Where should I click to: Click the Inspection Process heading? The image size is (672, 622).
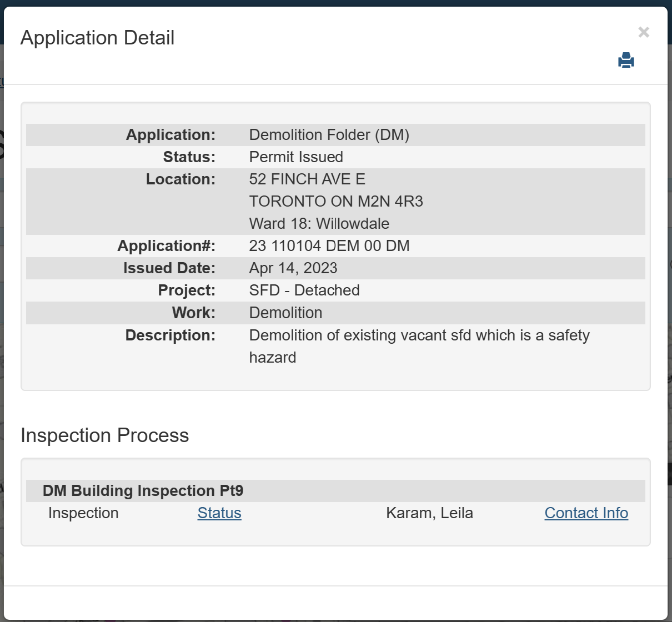[105, 435]
